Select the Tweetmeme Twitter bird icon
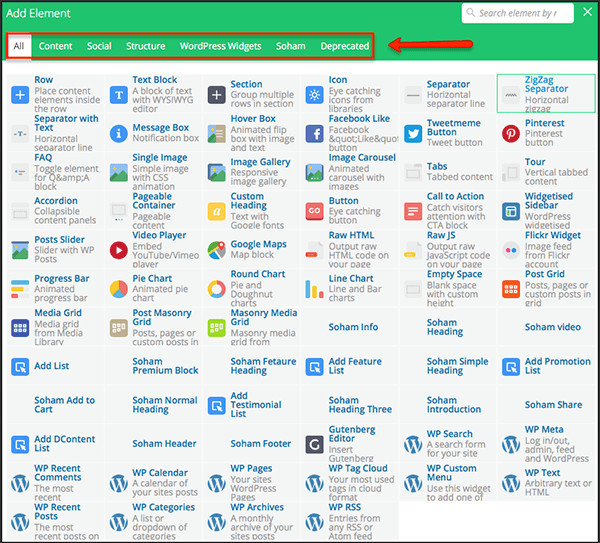The image size is (600, 543). 413,134
